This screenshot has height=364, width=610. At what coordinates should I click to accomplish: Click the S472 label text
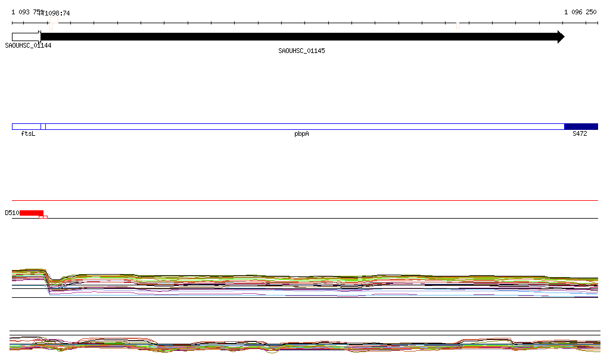580,134
